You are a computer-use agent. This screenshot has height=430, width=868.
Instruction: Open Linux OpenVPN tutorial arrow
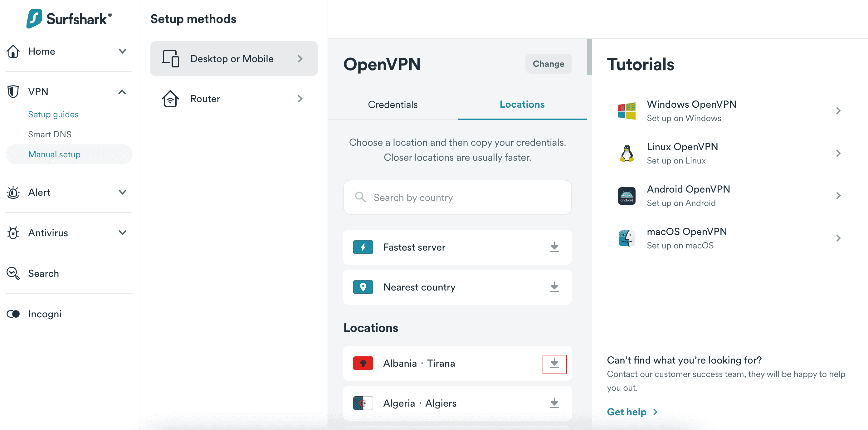[x=838, y=153]
